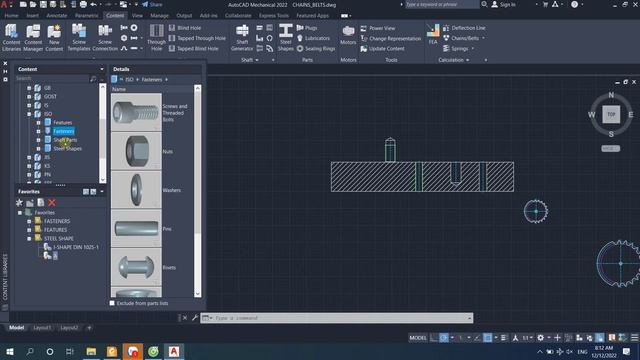
Task: Open the Parametric ribbon tab
Action: [x=86, y=16]
